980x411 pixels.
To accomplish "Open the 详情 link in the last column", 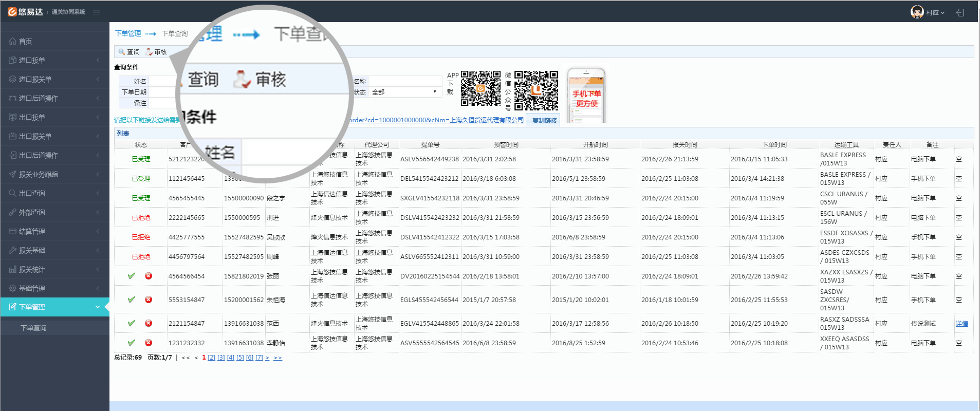I will tap(961, 324).
